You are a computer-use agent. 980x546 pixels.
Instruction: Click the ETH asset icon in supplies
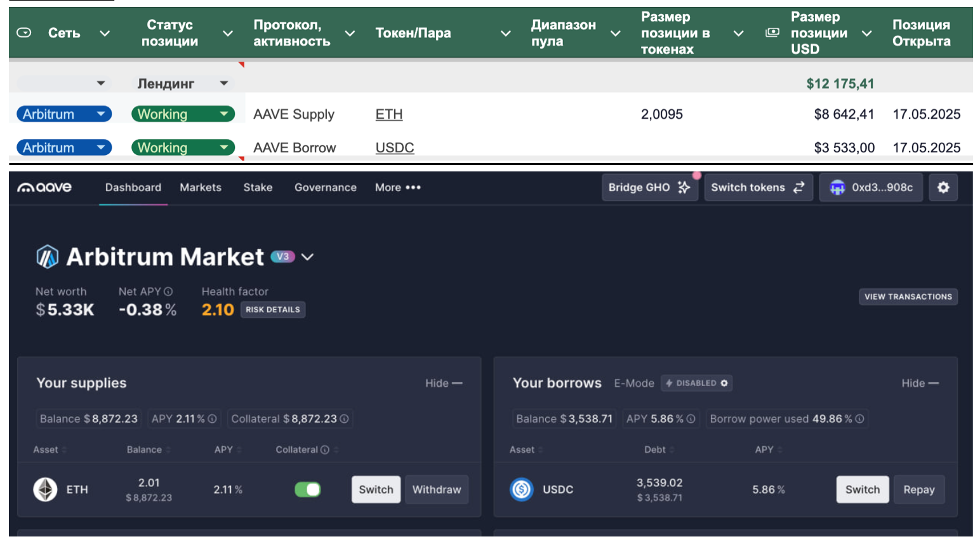pos(45,489)
